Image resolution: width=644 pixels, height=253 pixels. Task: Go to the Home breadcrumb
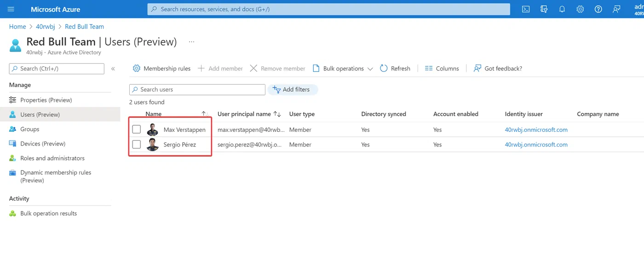17,27
